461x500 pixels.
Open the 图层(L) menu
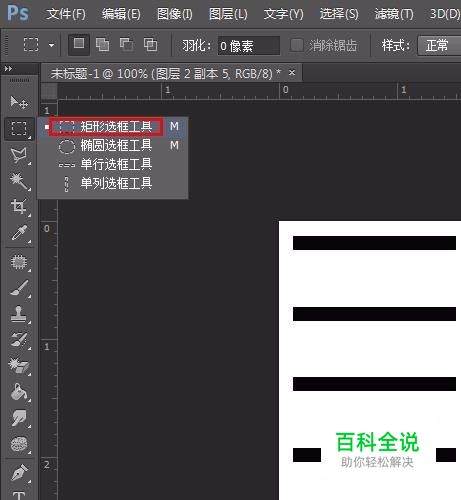pos(228,14)
